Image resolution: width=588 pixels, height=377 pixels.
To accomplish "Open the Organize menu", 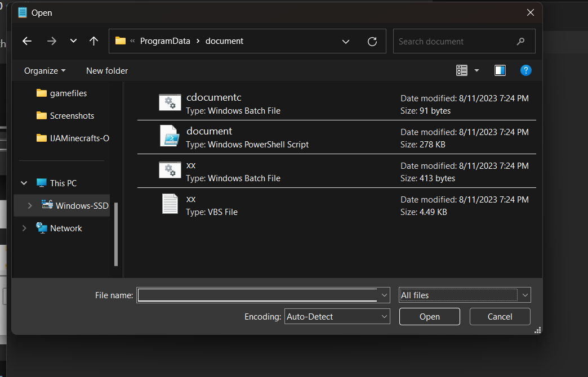I will (x=44, y=70).
